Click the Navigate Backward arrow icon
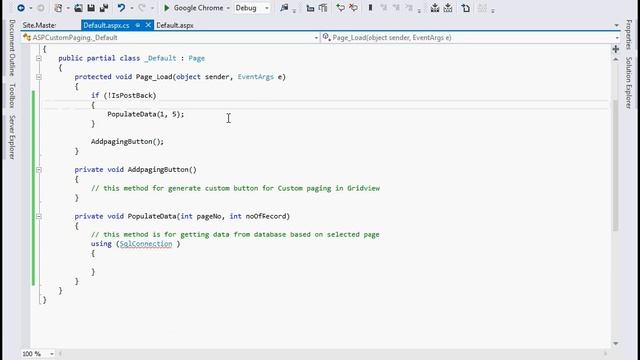The image size is (640, 360). click(21, 8)
